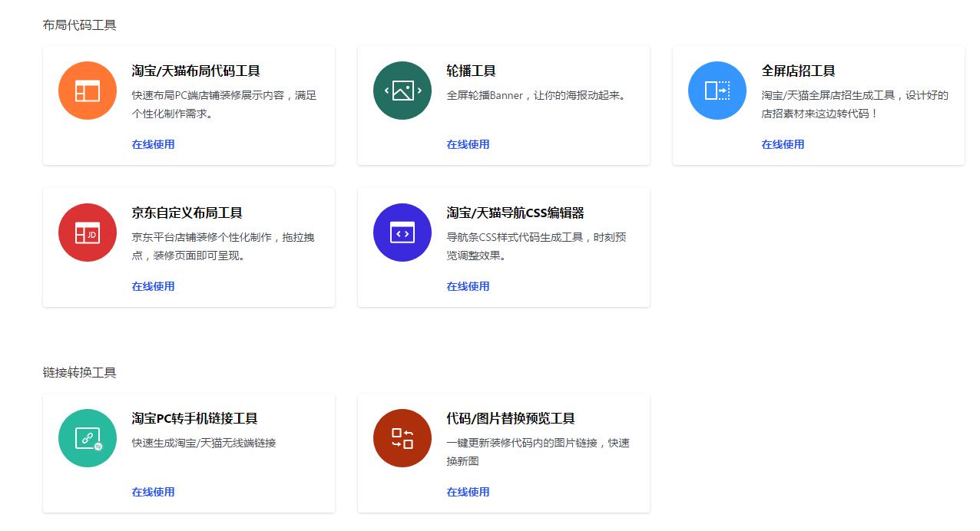Open 在线使用 under 代码/图片替换预览工具
This screenshot has width=980, height=531.
tap(468, 492)
